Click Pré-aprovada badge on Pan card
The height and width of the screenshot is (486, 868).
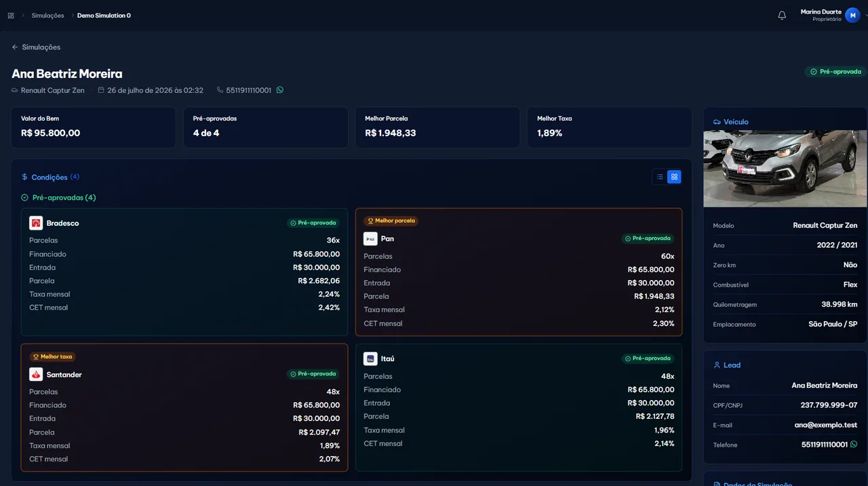(648, 239)
